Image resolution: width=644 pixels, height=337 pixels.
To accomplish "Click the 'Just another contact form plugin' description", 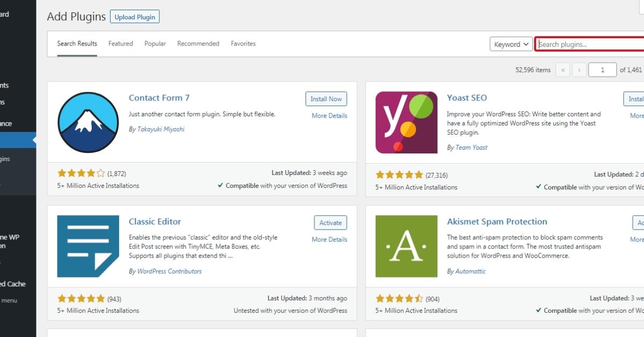I will point(202,114).
